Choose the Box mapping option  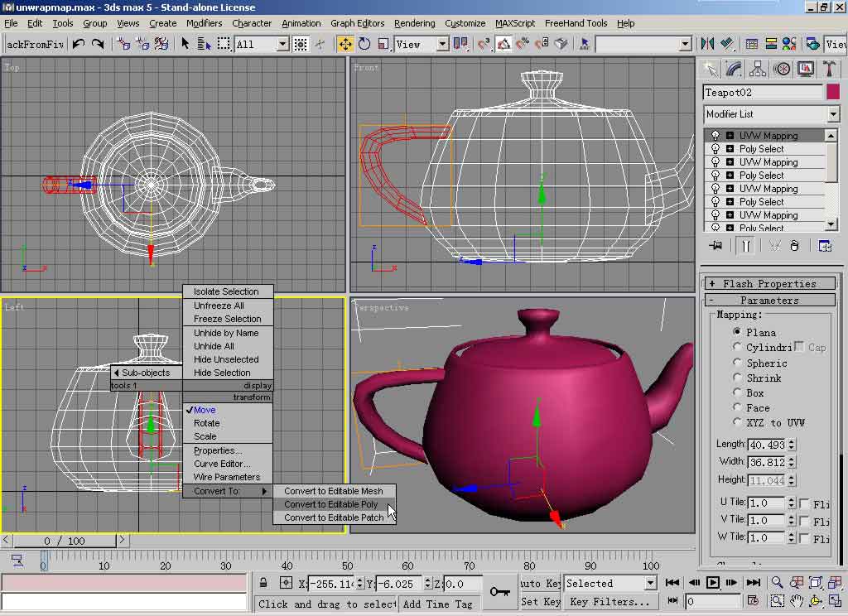point(737,393)
